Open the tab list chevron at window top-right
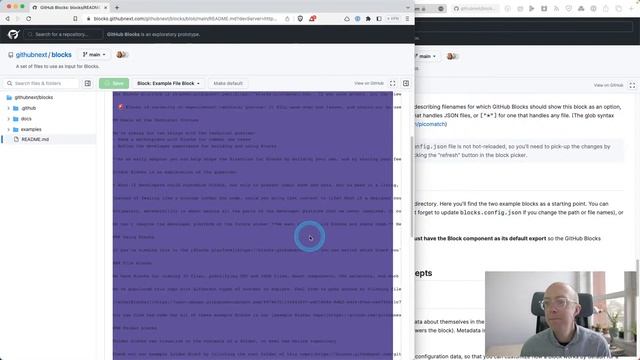640x360 pixels. (x=407, y=7)
